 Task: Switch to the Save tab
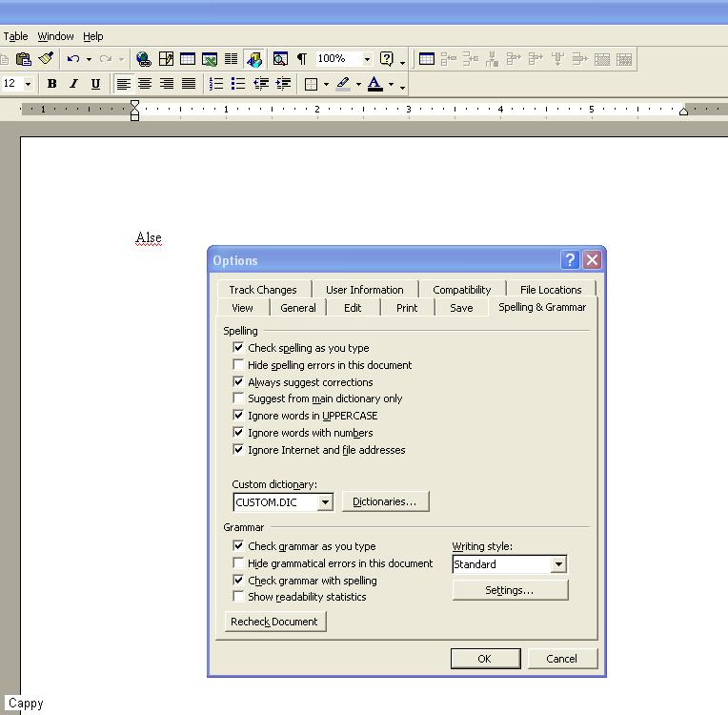click(461, 308)
